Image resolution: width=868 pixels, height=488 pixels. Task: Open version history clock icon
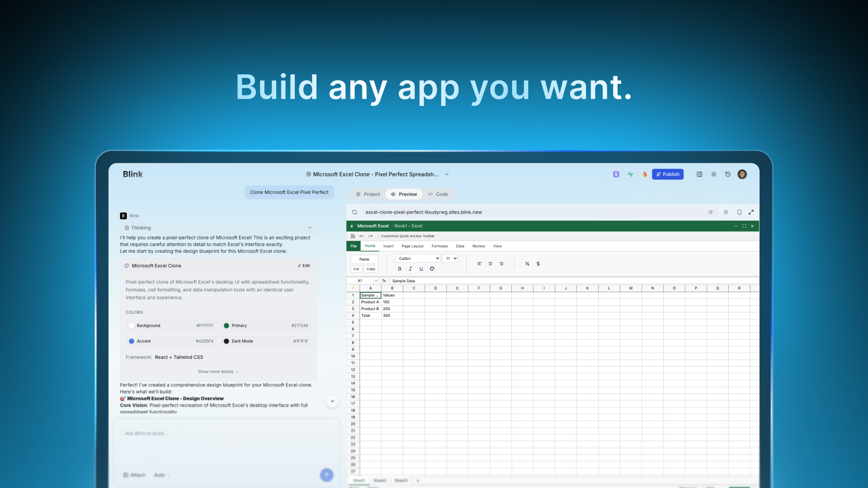click(728, 174)
